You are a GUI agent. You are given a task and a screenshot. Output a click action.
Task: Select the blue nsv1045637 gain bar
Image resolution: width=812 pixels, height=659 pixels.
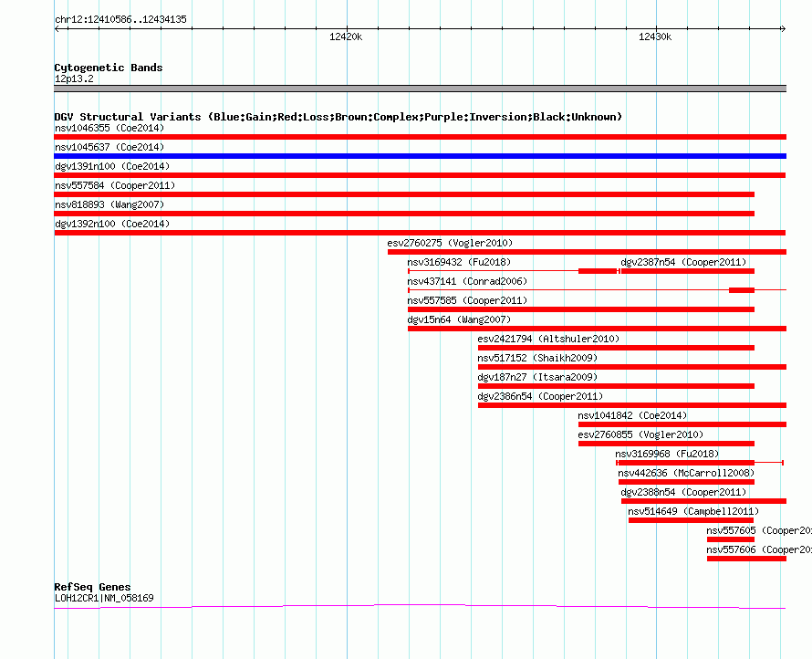420,156
